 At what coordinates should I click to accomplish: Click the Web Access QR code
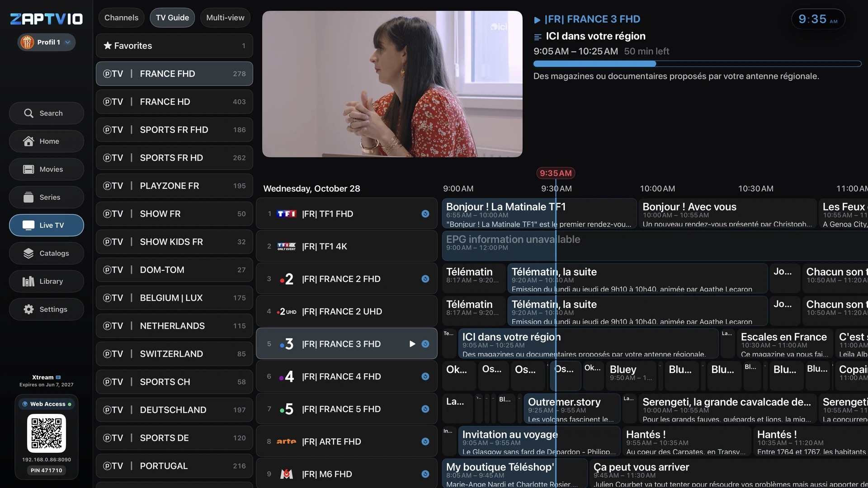(x=47, y=433)
